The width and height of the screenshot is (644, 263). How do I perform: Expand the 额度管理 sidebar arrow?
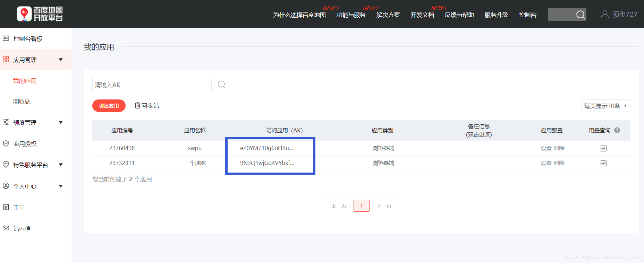pos(61,122)
